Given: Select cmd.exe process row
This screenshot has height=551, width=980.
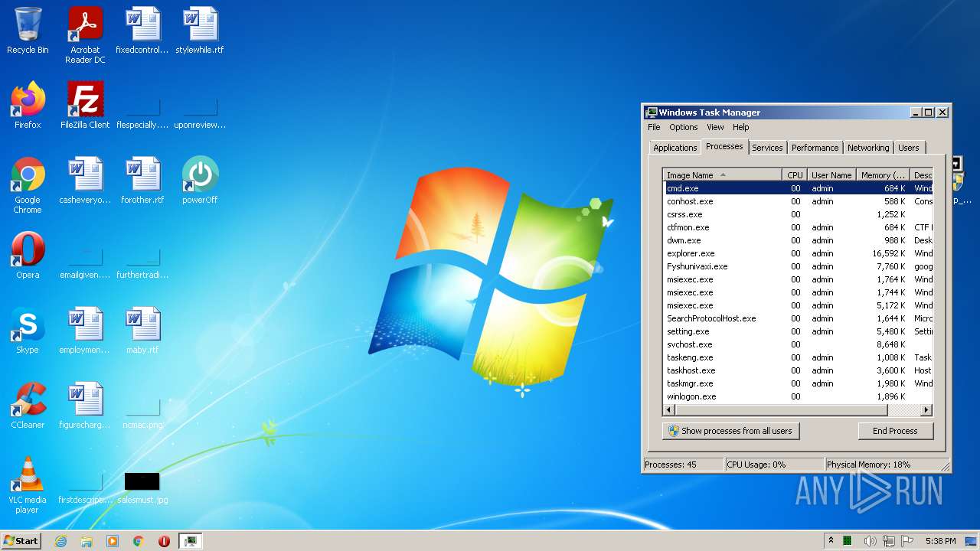Looking at the screenshot, I should [x=798, y=188].
